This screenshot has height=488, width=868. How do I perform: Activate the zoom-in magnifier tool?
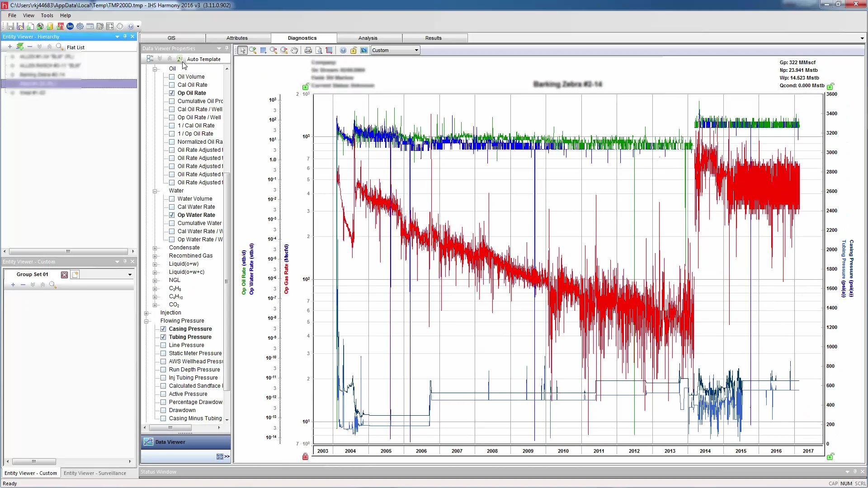(x=253, y=50)
